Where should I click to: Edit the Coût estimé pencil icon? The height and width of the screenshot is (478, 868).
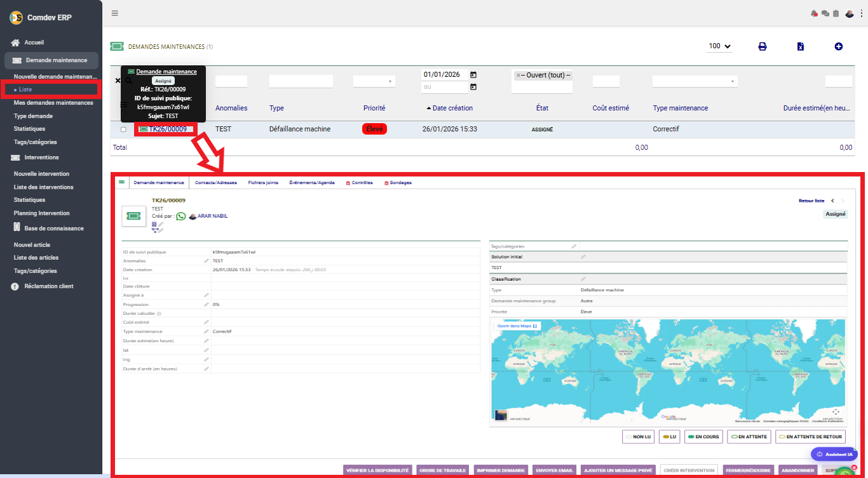pyautogui.click(x=206, y=322)
